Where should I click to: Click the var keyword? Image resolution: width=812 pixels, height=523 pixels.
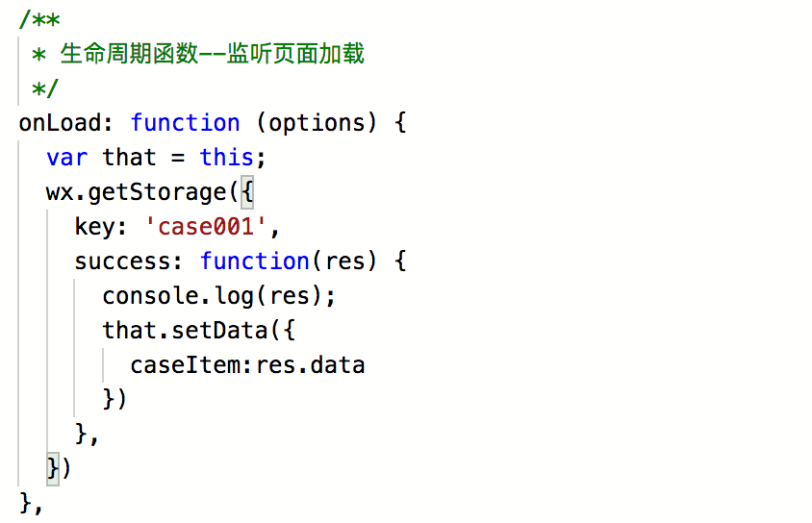pyautogui.click(x=66, y=158)
